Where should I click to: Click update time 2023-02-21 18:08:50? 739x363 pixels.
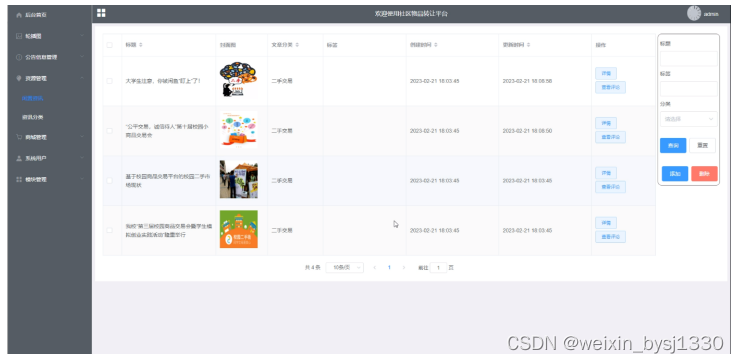tap(527, 131)
